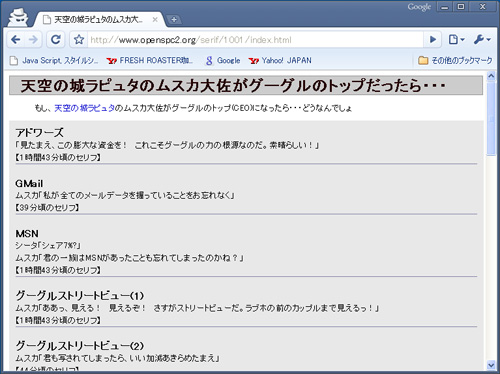
Task: Click the vertical scrollbar thumb
Action: [491, 118]
